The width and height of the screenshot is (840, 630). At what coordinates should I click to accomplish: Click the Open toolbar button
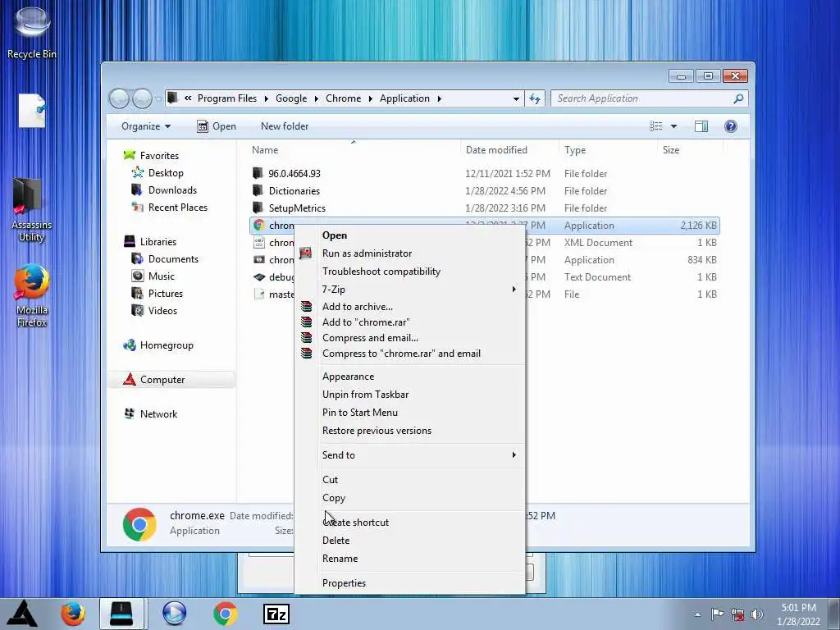coord(217,126)
